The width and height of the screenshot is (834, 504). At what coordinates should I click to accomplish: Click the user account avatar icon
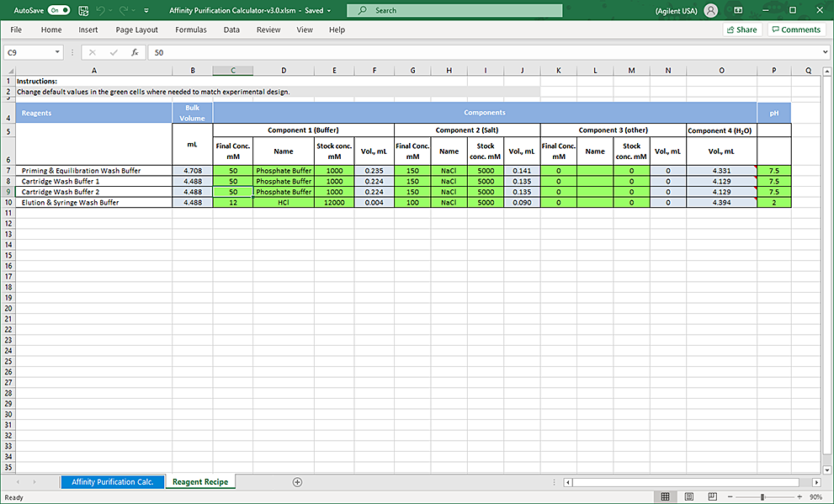coord(710,10)
